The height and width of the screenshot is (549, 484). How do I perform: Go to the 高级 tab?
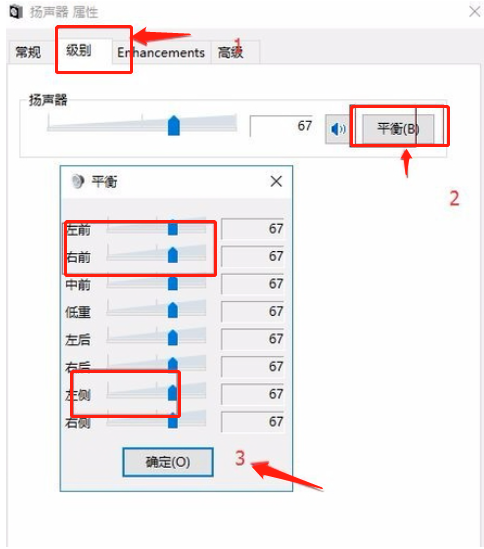pyautogui.click(x=230, y=53)
